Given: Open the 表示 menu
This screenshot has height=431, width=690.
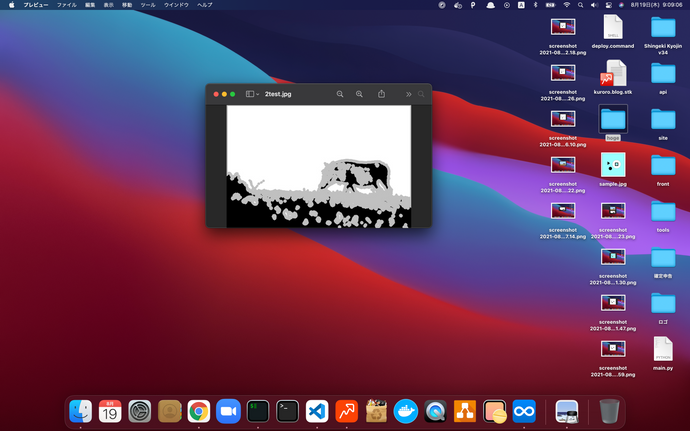Looking at the screenshot, I should [108, 5].
